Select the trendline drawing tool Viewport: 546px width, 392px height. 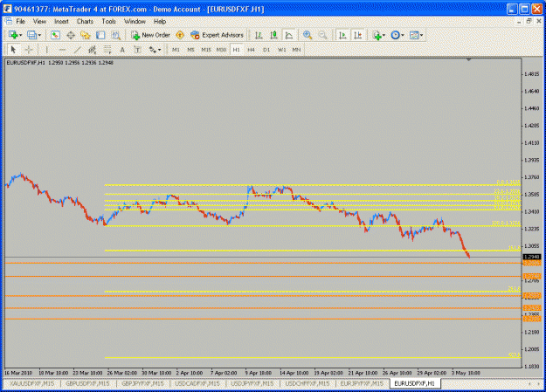(77, 50)
